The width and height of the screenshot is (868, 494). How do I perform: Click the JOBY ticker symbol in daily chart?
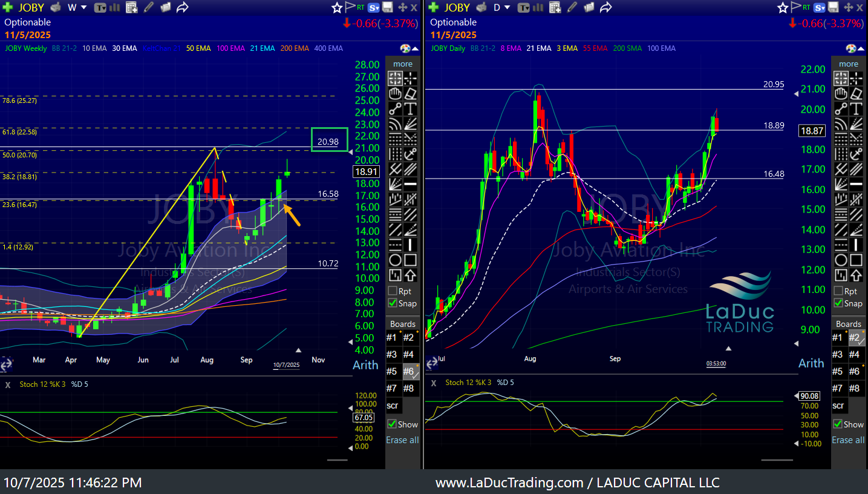tap(457, 7)
